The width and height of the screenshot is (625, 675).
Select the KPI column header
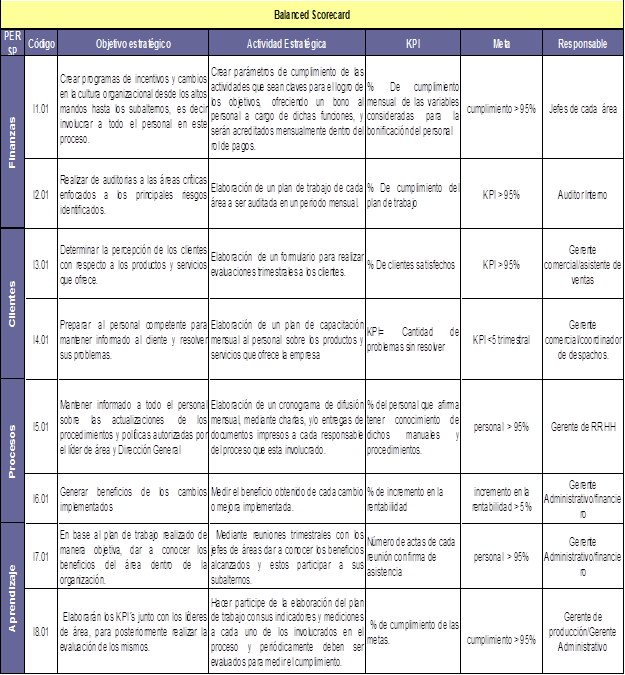click(x=412, y=44)
